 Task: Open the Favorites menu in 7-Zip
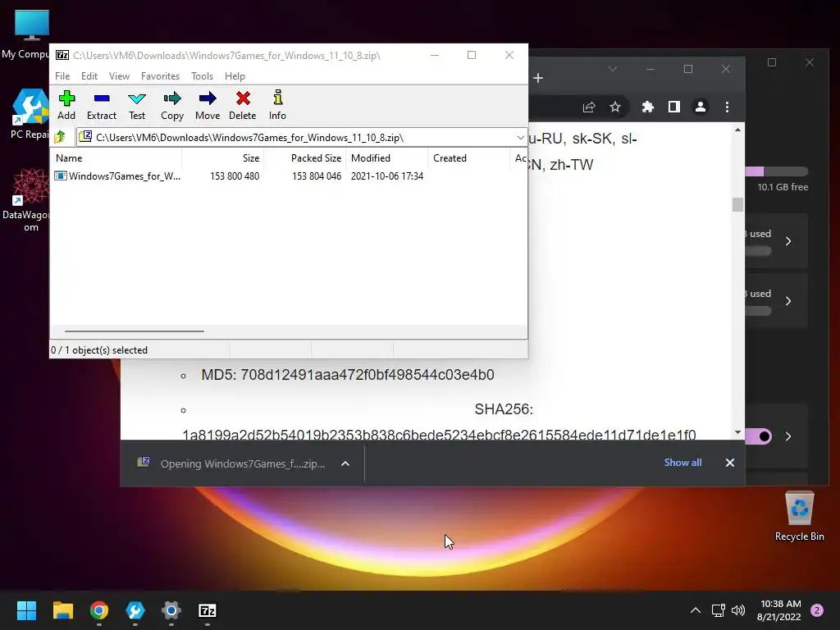click(160, 76)
